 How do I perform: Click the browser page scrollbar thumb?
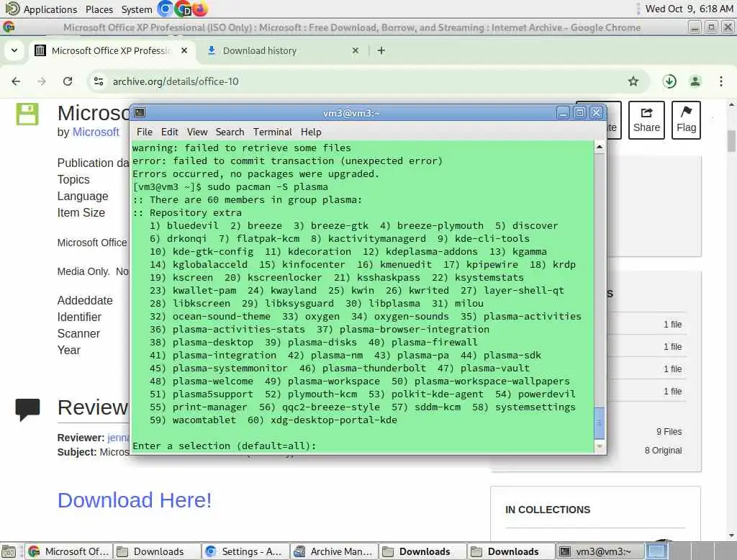pos(731,141)
